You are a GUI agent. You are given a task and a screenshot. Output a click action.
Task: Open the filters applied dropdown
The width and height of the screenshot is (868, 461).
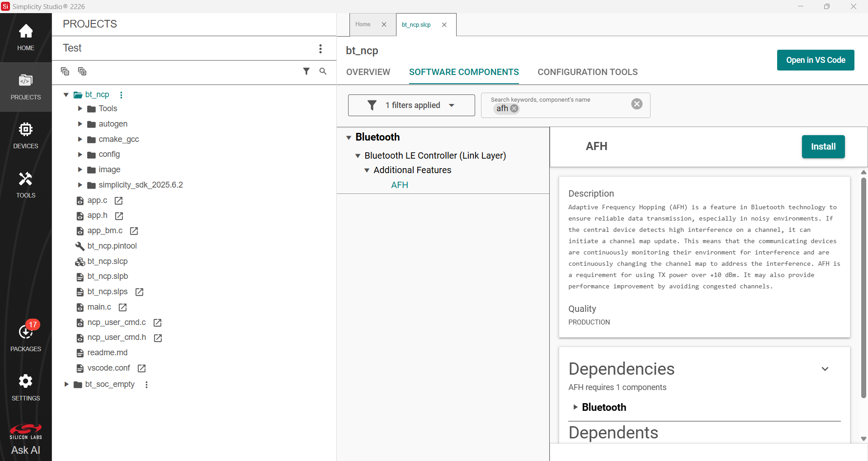pyautogui.click(x=411, y=105)
